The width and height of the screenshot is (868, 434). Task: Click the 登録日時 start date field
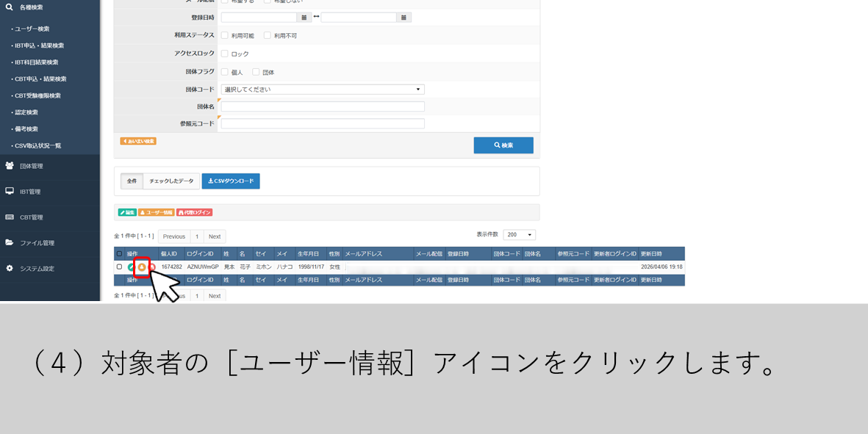pos(259,18)
